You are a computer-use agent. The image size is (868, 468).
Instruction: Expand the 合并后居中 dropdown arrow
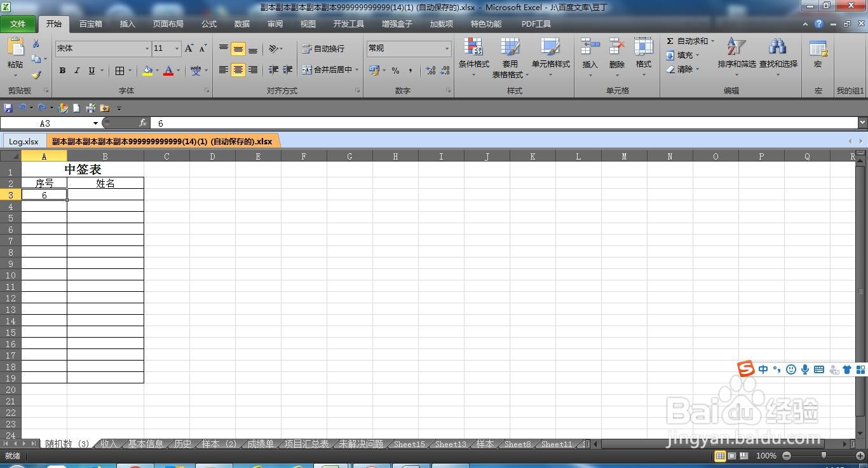pos(357,70)
